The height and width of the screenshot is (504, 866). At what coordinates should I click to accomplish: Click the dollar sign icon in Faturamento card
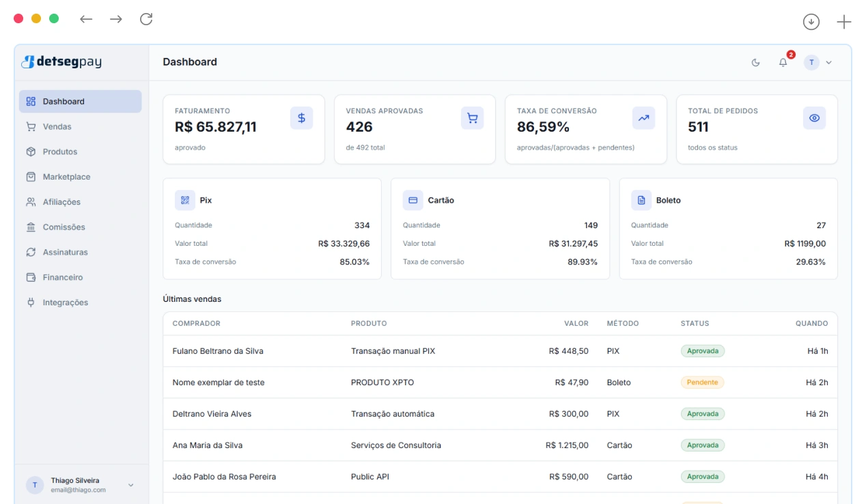pyautogui.click(x=301, y=117)
